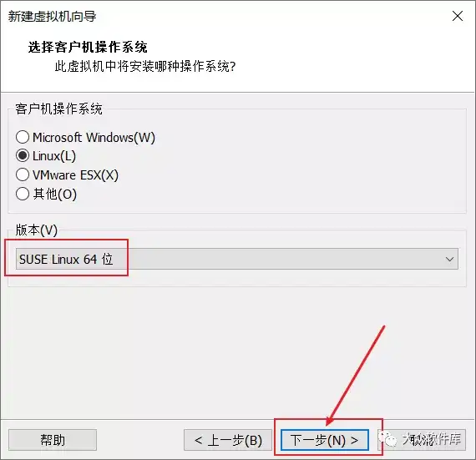
Task: Click the bold 选择客户机操作系统 heading
Action: point(88,47)
